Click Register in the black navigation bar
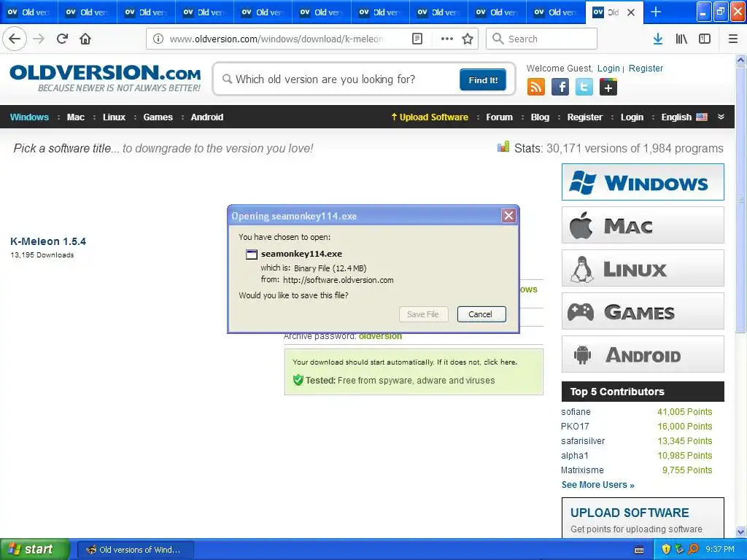Viewport: 747px width, 560px height. (584, 117)
